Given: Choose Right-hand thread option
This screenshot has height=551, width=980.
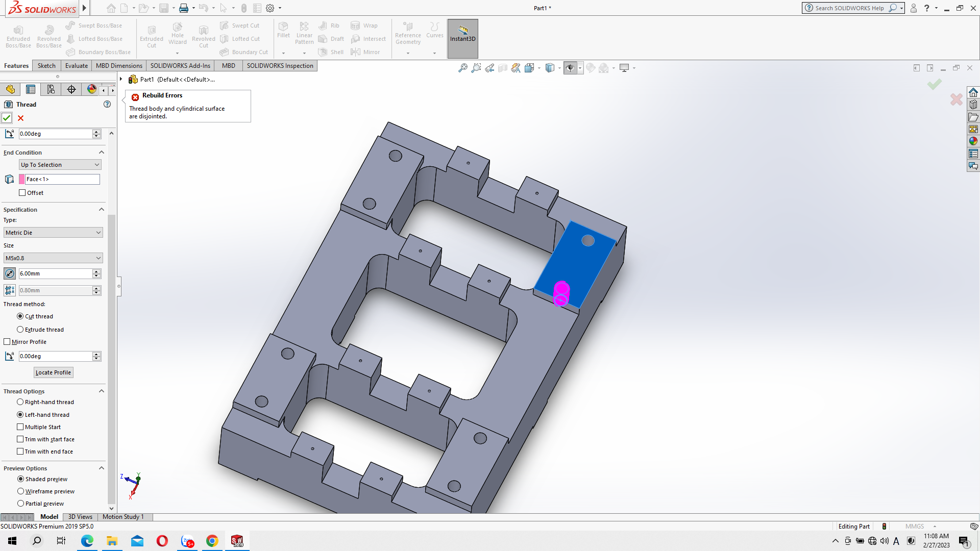Looking at the screenshot, I should point(20,402).
